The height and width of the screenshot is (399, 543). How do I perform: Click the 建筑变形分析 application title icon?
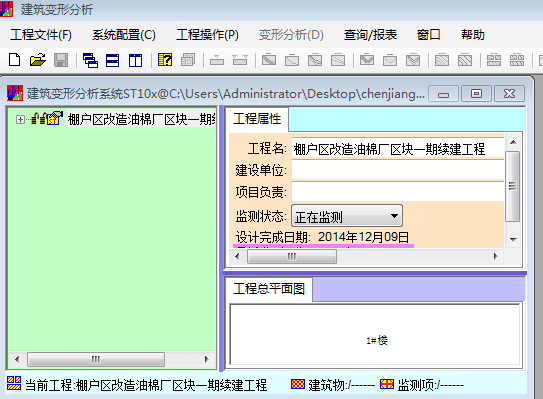6,9
